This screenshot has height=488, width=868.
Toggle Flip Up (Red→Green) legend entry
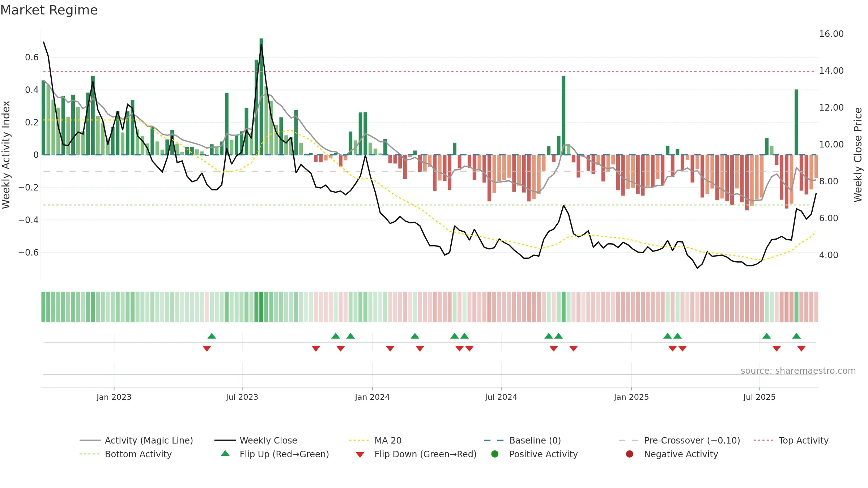pos(275,454)
